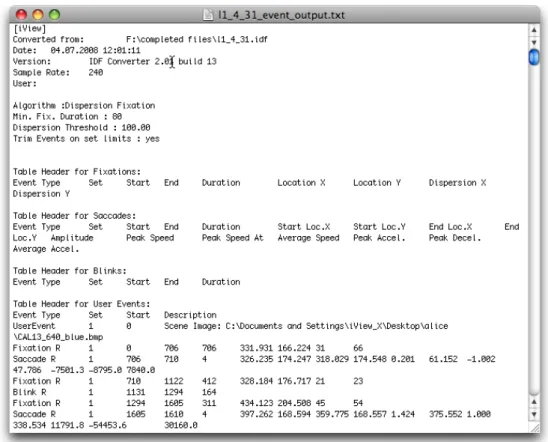Zoom window with the green button

point(54,15)
